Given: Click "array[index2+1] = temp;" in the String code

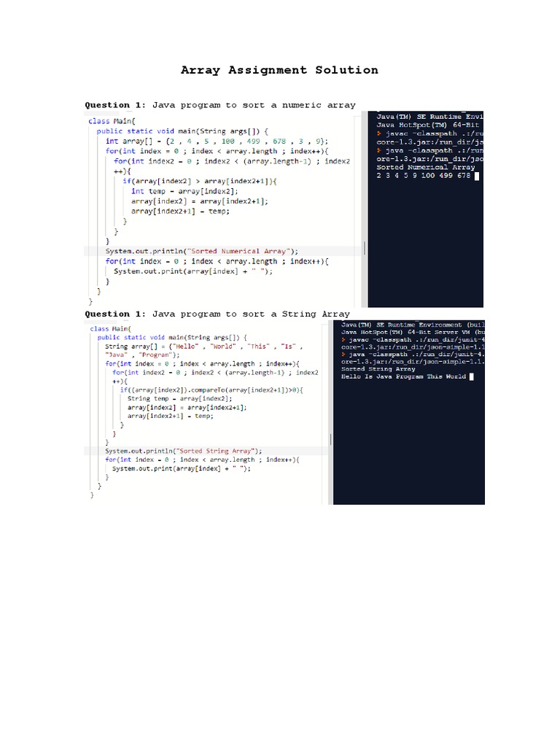Looking at the screenshot, I should pos(170,416).
